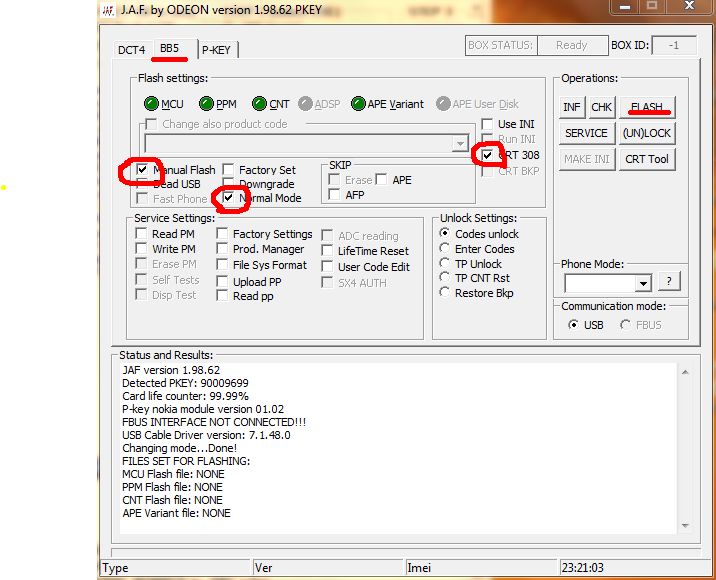Screen dimensions: 716x580
Task: Open the P-KEY tab
Action: [218, 49]
